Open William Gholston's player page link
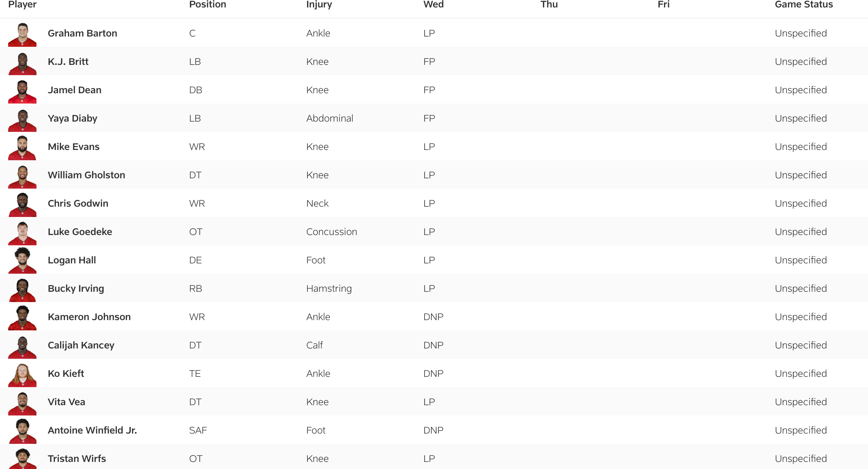Screen dimensions: 868x469 (x=86, y=175)
